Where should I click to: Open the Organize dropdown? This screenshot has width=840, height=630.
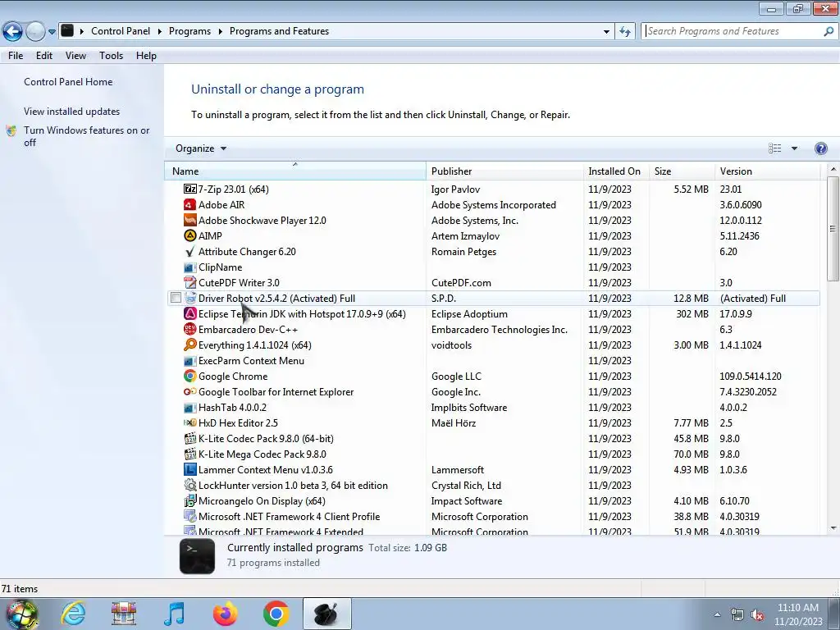[x=201, y=148]
